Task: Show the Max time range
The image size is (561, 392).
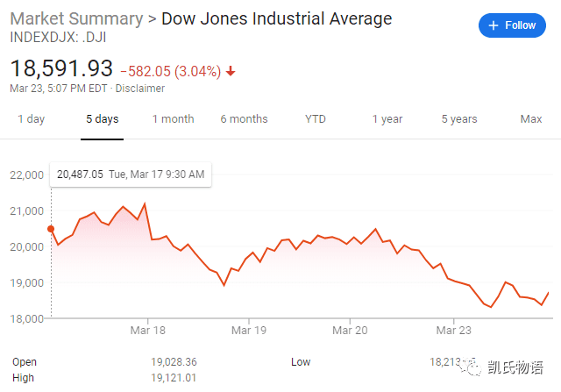Action: point(531,119)
